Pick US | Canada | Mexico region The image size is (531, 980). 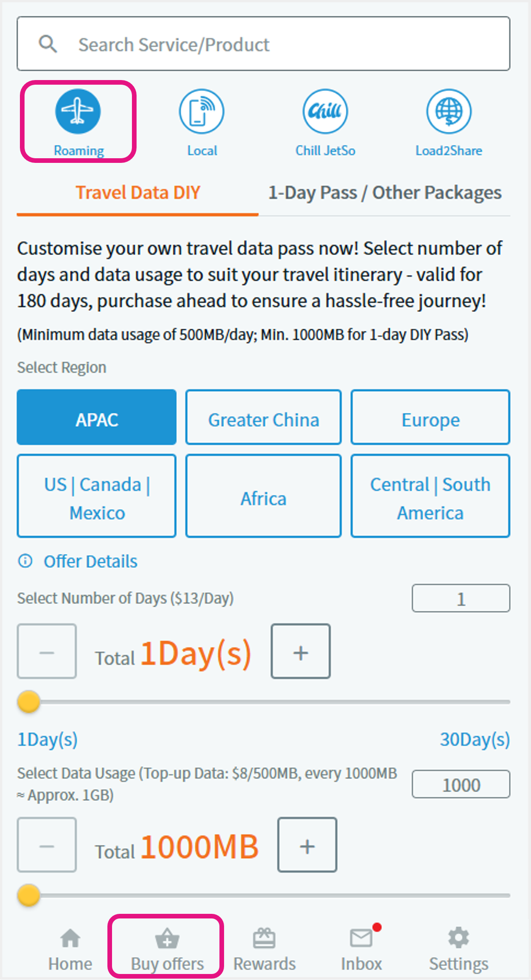[x=97, y=496]
